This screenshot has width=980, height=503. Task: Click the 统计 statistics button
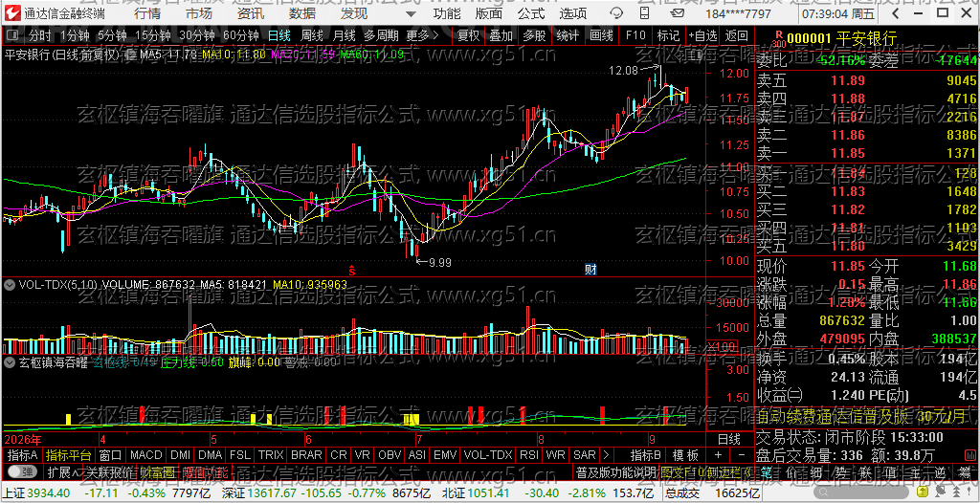point(568,35)
